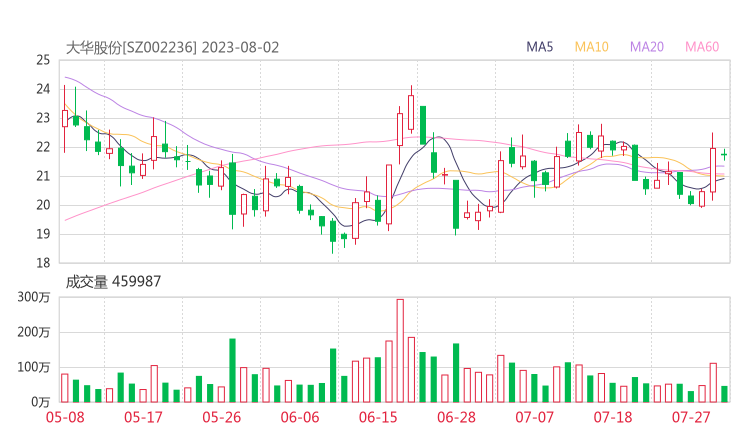
Task: Click the 06-06 date label
Action: pos(300,417)
